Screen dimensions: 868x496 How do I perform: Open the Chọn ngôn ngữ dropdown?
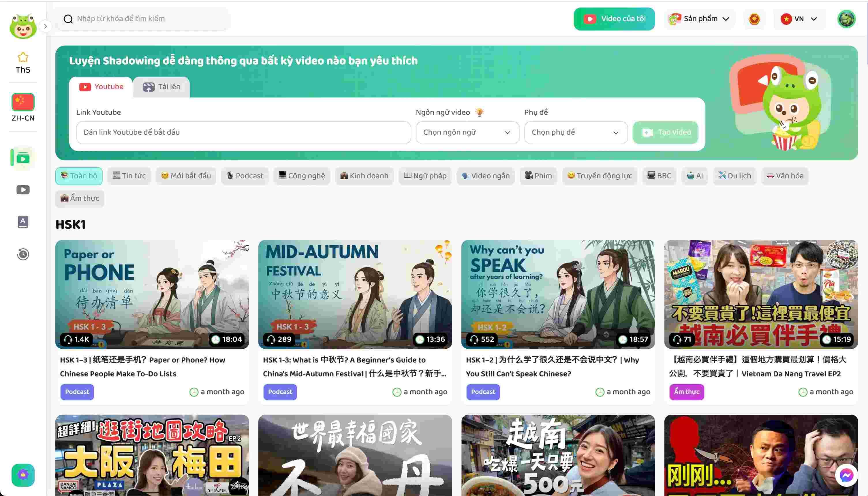[x=467, y=133]
